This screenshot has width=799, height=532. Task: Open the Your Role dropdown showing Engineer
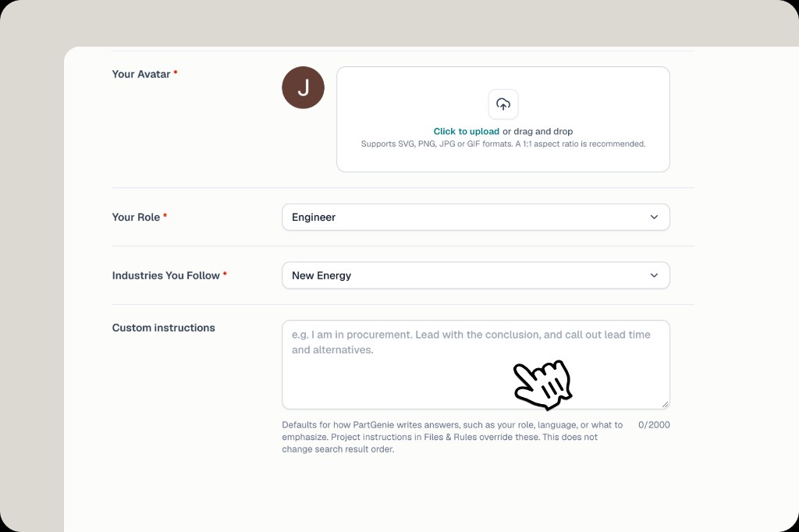[476, 217]
